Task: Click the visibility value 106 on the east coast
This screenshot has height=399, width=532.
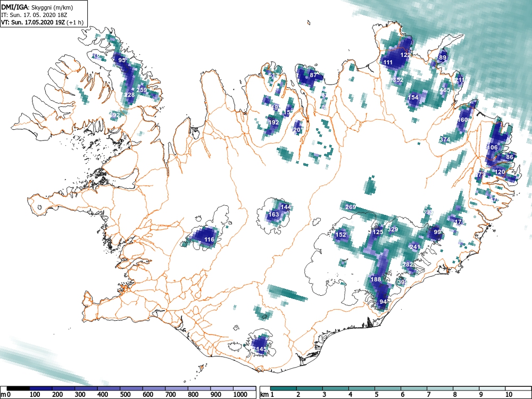Action: point(492,147)
